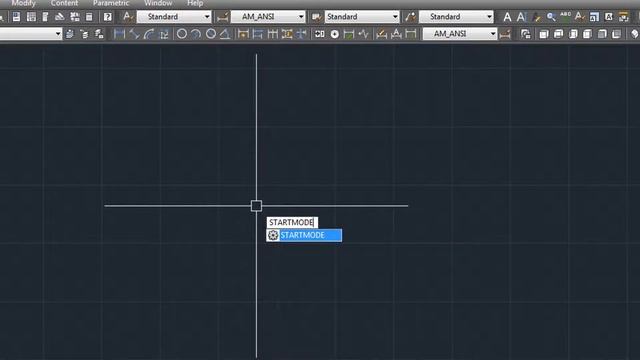Expand the layer list dropdown arrow
Image resolution: width=640 pixels, height=360 pixels.
[x=58, y=34]
